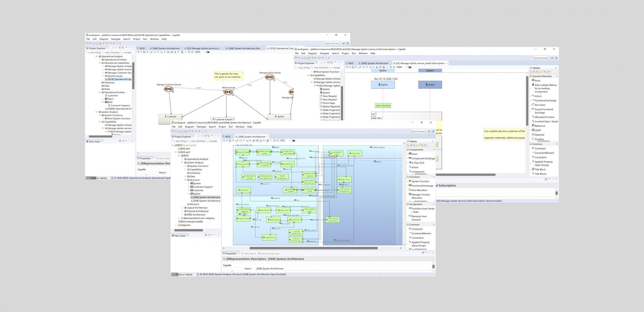Click Manage Customer Service OC node in diagram
This screenshot has height=312, width=644.
(169, 89)
